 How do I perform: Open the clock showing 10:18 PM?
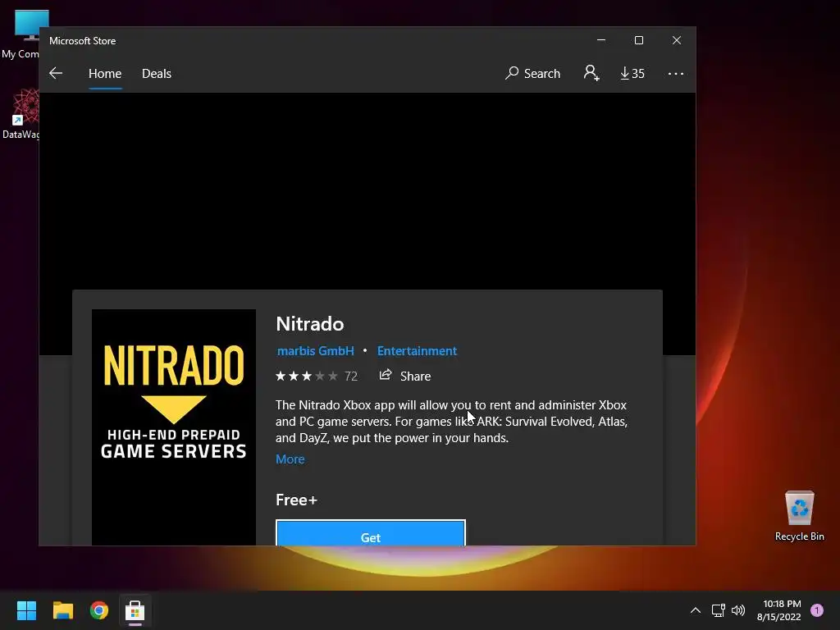pyautogui.click(x=779, y=610)
